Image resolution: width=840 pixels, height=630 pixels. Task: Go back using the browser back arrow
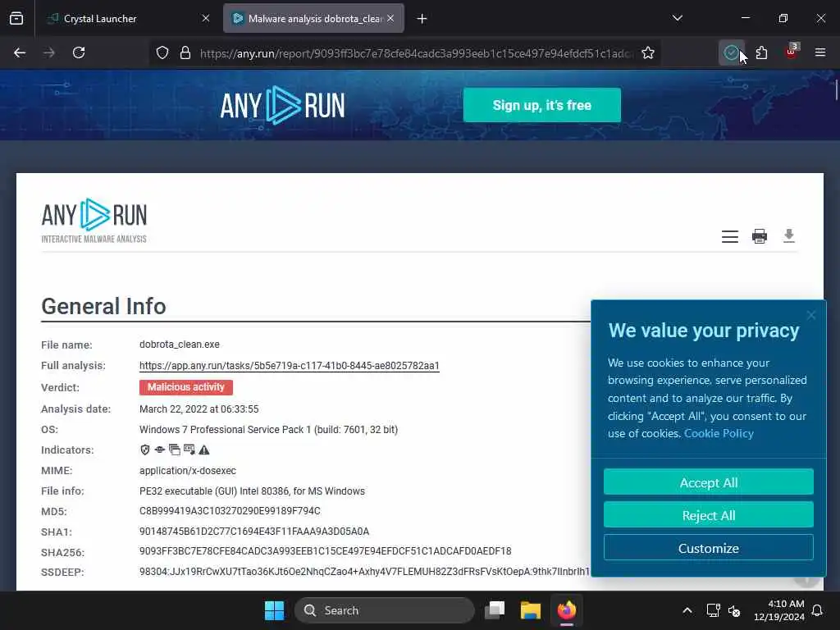click(x=20, y=52)
